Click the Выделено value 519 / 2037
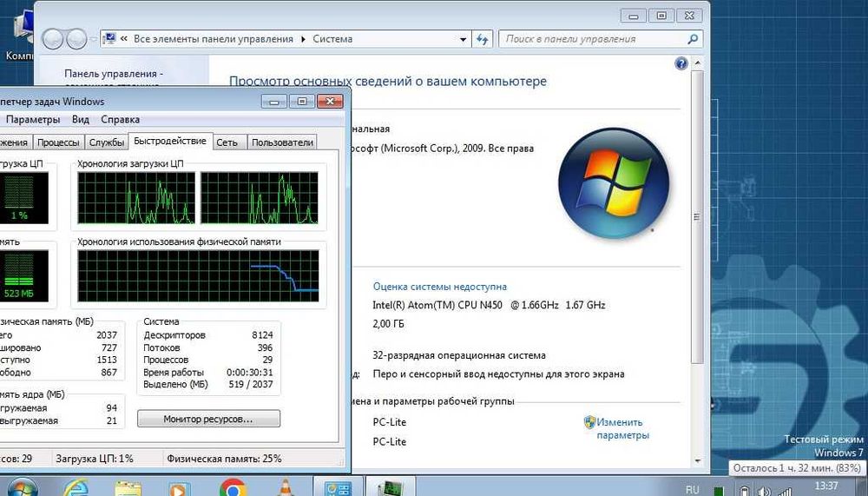The width and height of the screenshot is (868, 496). (x=250, y=384)
